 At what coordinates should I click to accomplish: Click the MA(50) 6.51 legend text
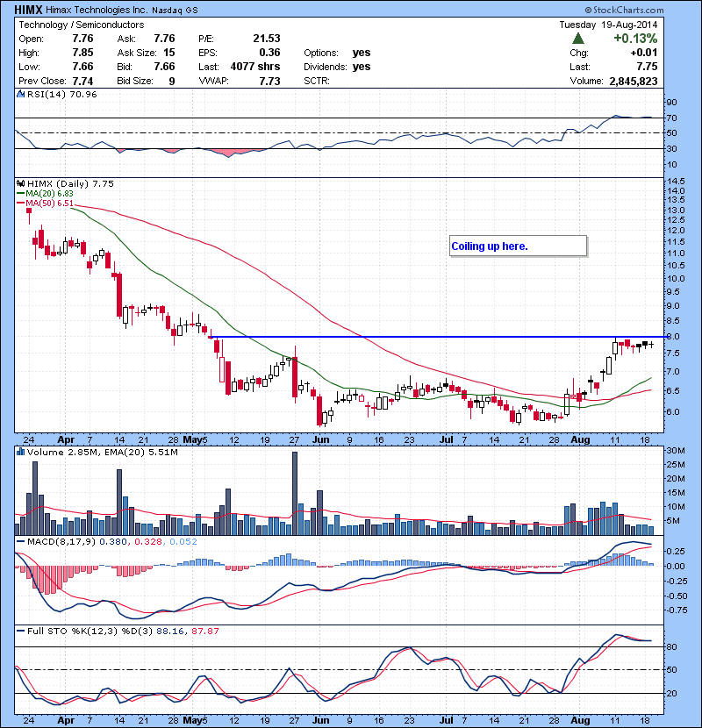point(50,203)
